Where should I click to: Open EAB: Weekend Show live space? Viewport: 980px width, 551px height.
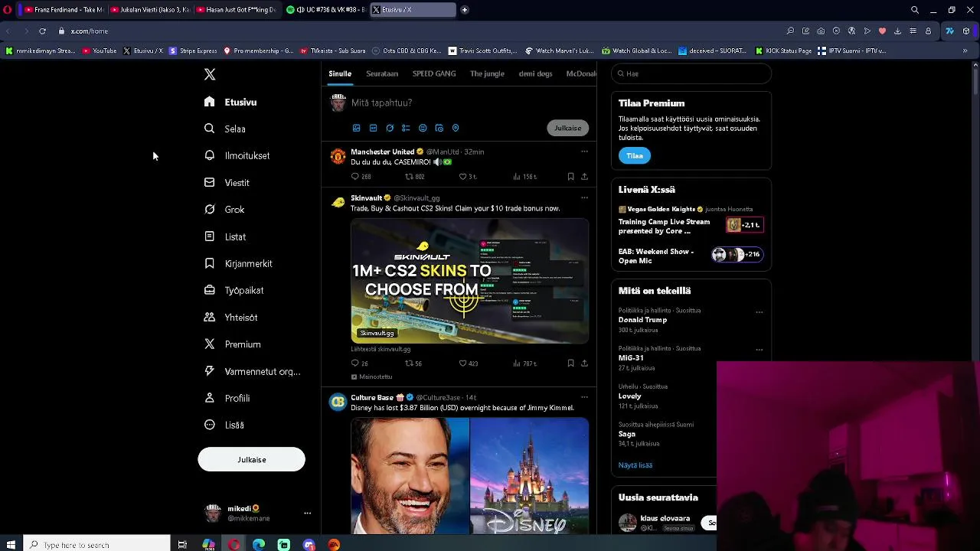[x=691, y=256]
